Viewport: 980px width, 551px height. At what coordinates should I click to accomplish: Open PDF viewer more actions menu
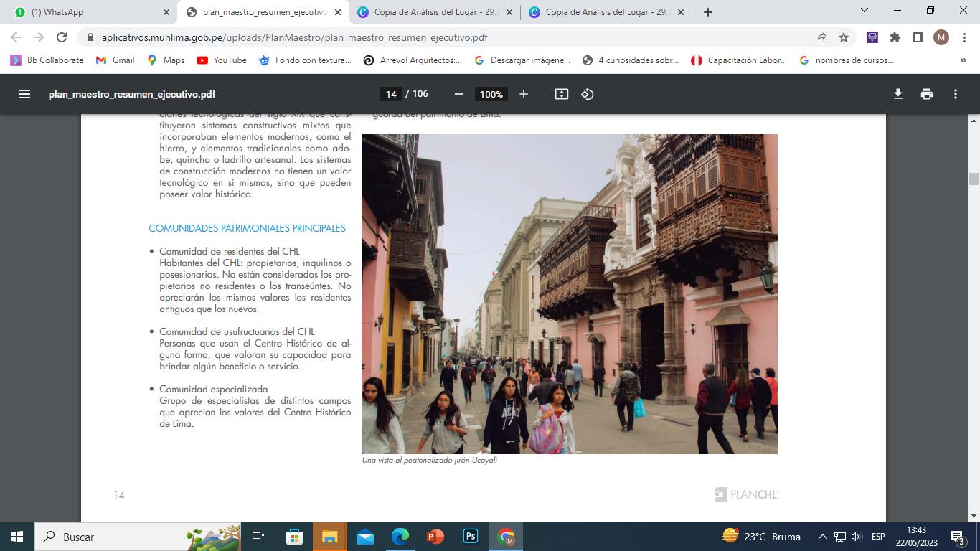pyautogui.click(x=956, y=94)
